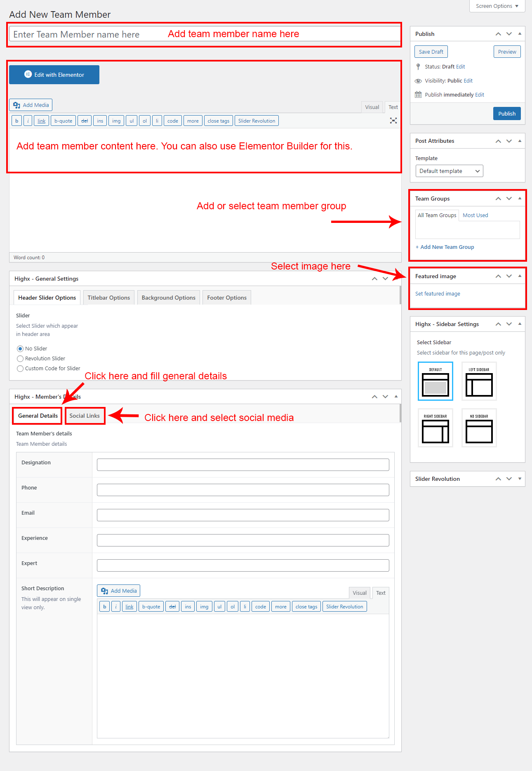Click the Designation input field
The image size is (532, 771).
242,465
